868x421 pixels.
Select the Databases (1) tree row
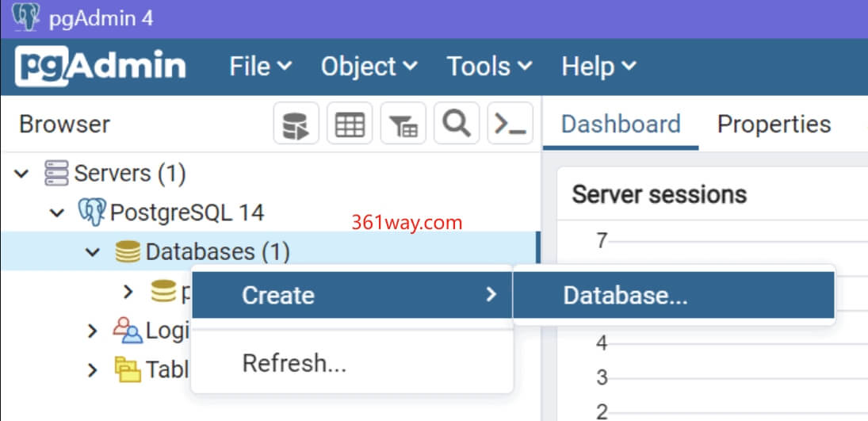(270, 251)
